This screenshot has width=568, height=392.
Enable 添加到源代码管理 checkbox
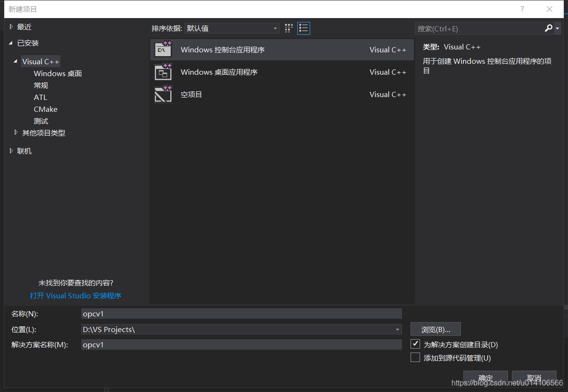(x=415, y=358)
